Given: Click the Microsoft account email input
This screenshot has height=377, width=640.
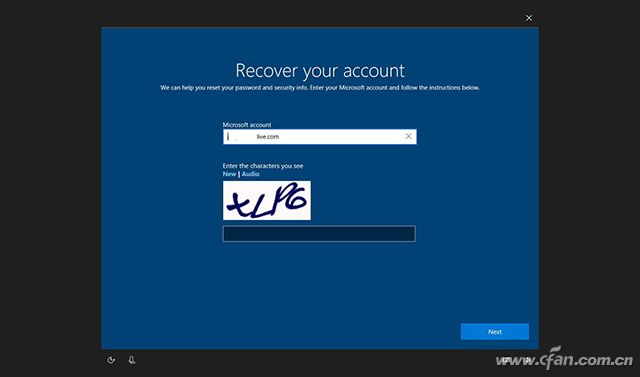Looking at the screenshot, I should coord(320,137).
